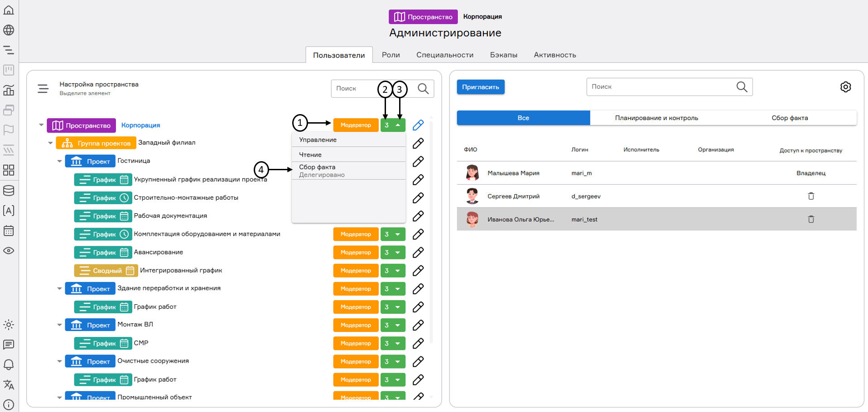Open the calendar icon in sidebar
The height and width of the screenshot is (412, 868).
point(9,230)
